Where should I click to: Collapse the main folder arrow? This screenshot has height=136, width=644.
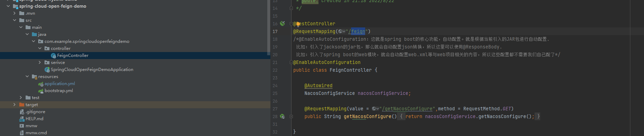point(21,27)
